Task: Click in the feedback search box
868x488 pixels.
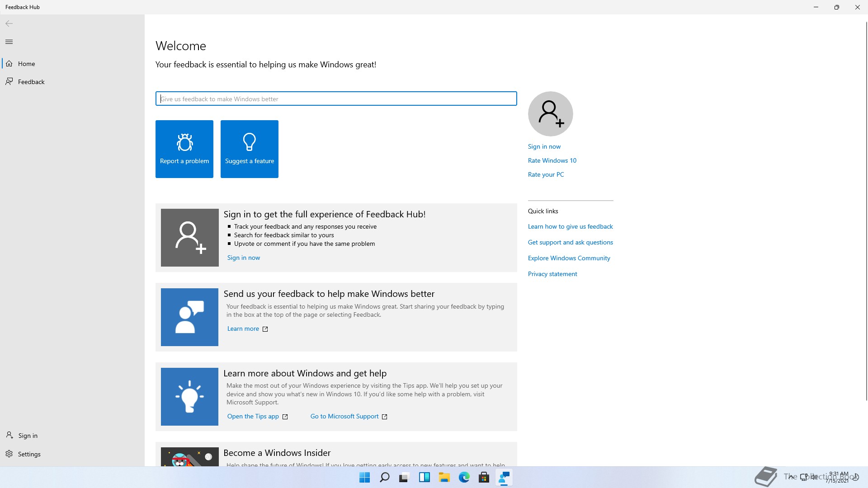Action: (335, 99)
